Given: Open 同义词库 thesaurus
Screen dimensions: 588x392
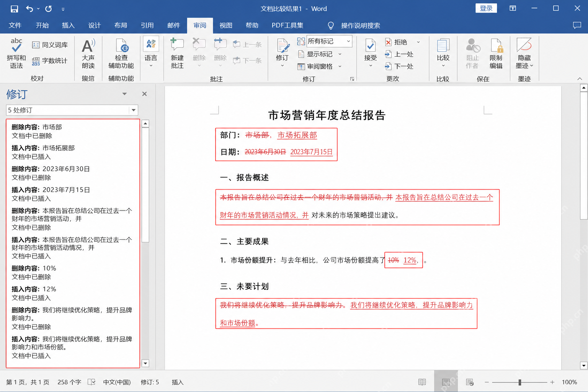Looking at the screenshot, I should 50,45.
